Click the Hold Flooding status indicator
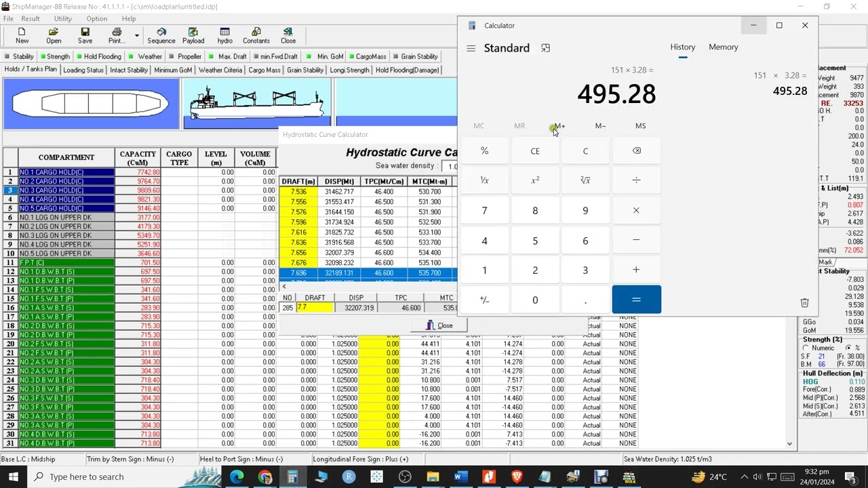 pos(98,56)
